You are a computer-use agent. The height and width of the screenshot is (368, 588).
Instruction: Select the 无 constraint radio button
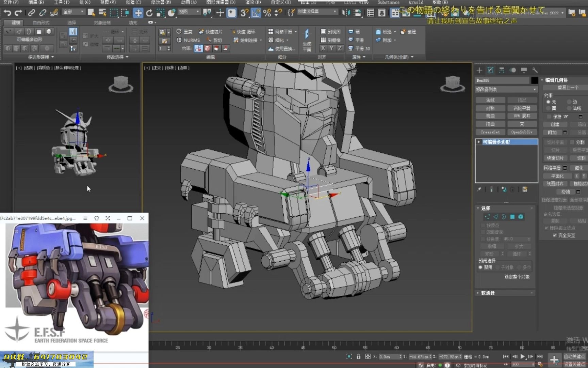coord(548,102)
